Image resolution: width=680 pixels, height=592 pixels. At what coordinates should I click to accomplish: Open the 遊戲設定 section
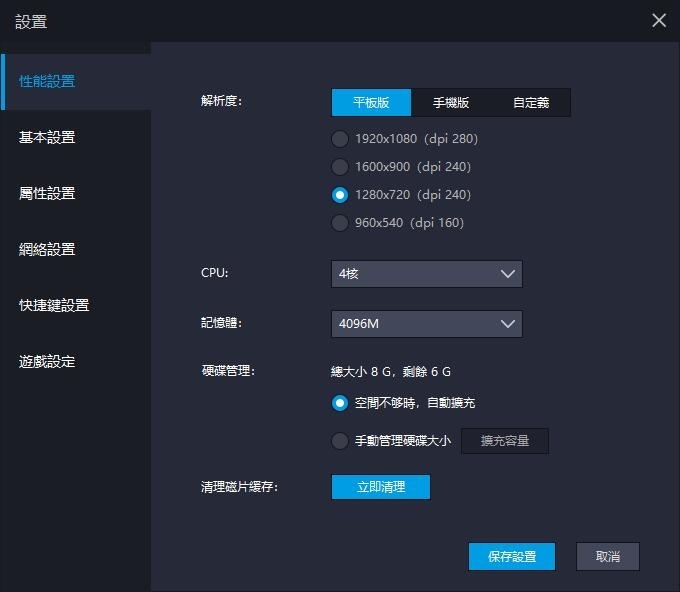[x=76, y=361]
